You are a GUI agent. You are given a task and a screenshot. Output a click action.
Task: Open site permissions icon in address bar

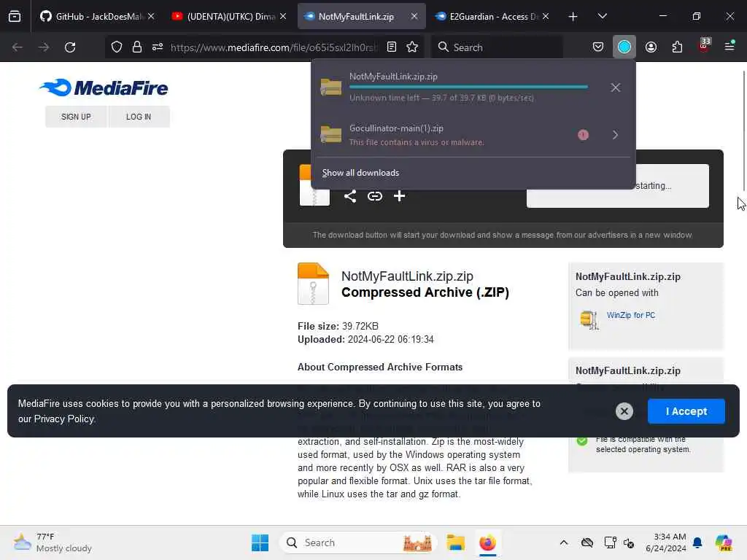pyautogui.click(x=158, y=47)
